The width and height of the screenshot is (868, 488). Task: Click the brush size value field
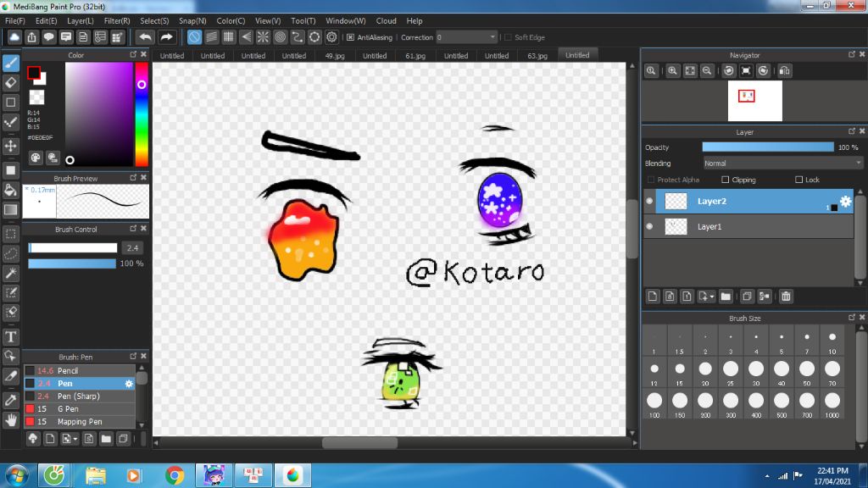pyautogui.click(x=133, y=248)
